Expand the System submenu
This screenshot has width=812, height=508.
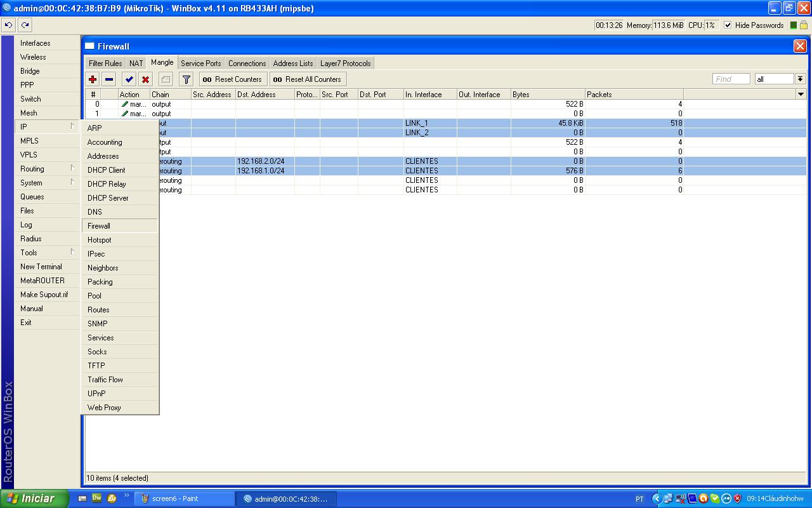click(46, 182)
